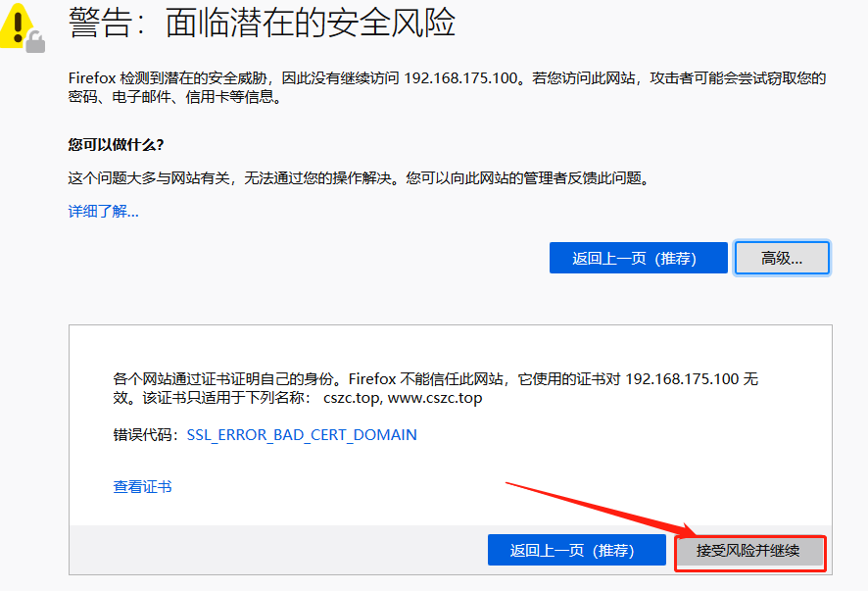The height and width of the screenshot is (591, 868).
Task: Click the text cszc.top, www.cszc.top
Action: [x=403, y=398]
